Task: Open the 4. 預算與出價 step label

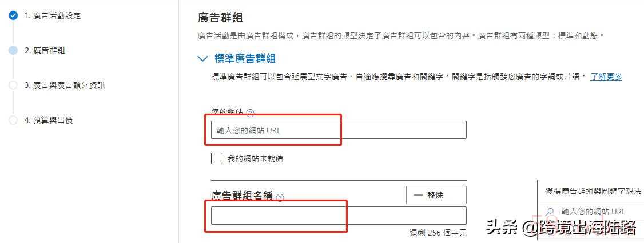Action: pyautogui.click(x=49, y=120)
